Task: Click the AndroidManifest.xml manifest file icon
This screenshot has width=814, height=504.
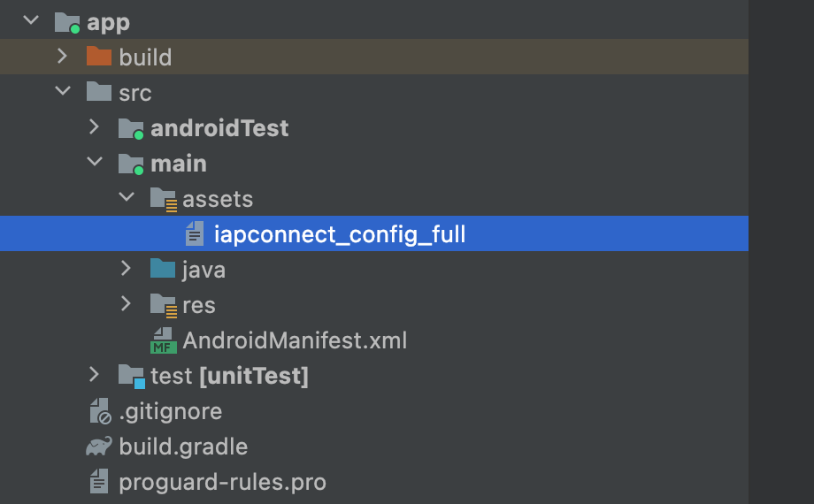Action: tap(163, 340)
